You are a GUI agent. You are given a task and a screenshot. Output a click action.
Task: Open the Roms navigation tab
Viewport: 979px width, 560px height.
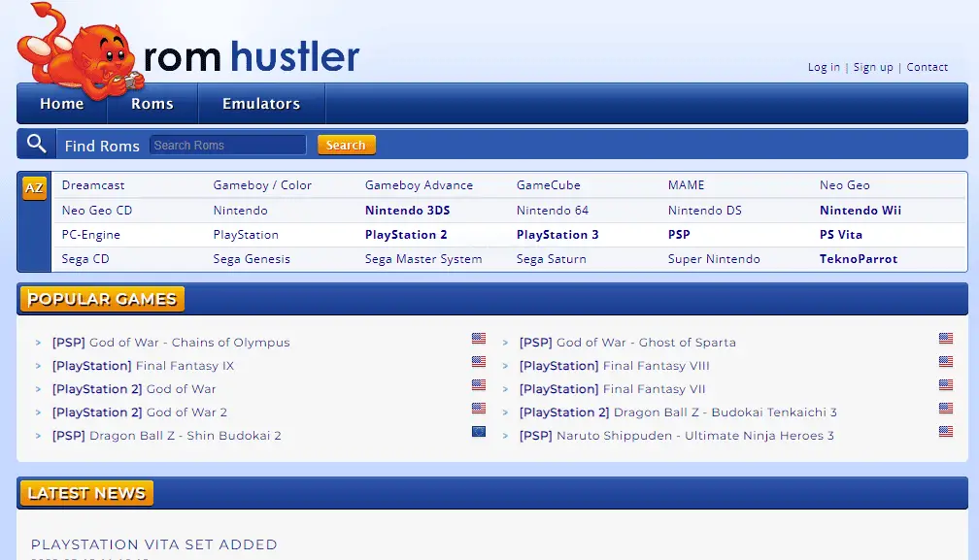click(152, 104)
